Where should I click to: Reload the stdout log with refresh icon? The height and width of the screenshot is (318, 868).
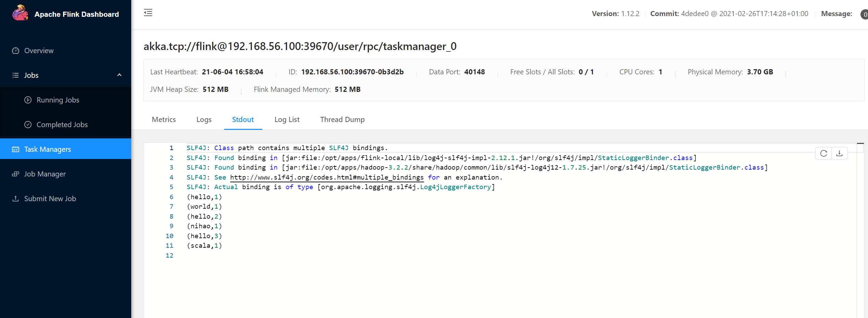coord(824,154)
